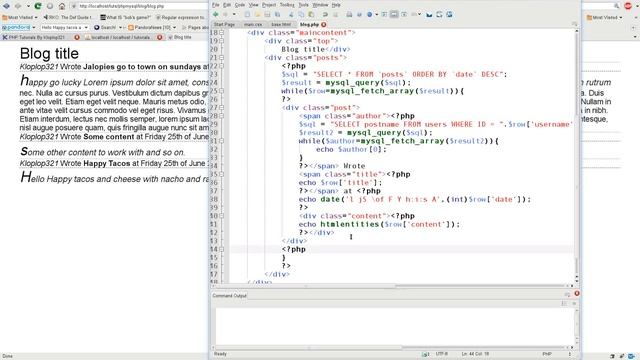Click the browser stop loading button
The image size is (640, 360).
point(50,6)
